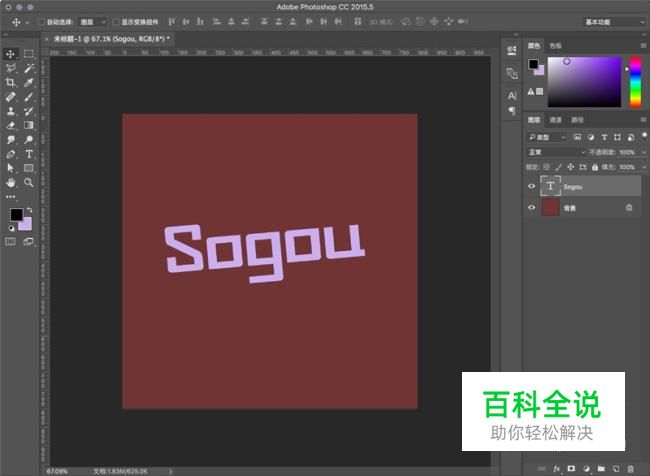Select the Path Selection tool
Image resolution: width=650 pixels, height=476 pixels.
(11, 168)
